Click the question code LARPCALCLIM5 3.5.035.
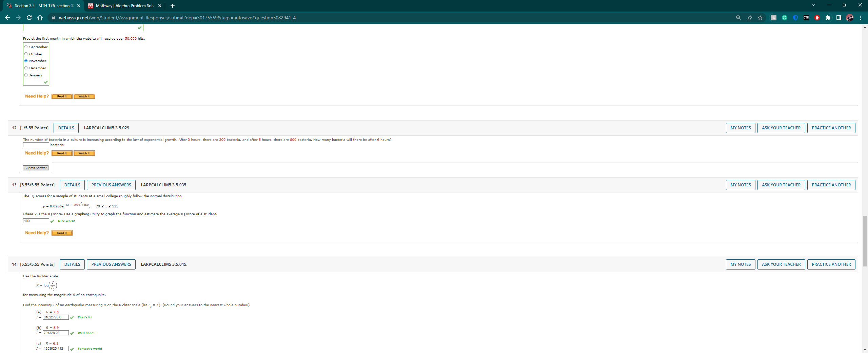 (x=164, y=185)
